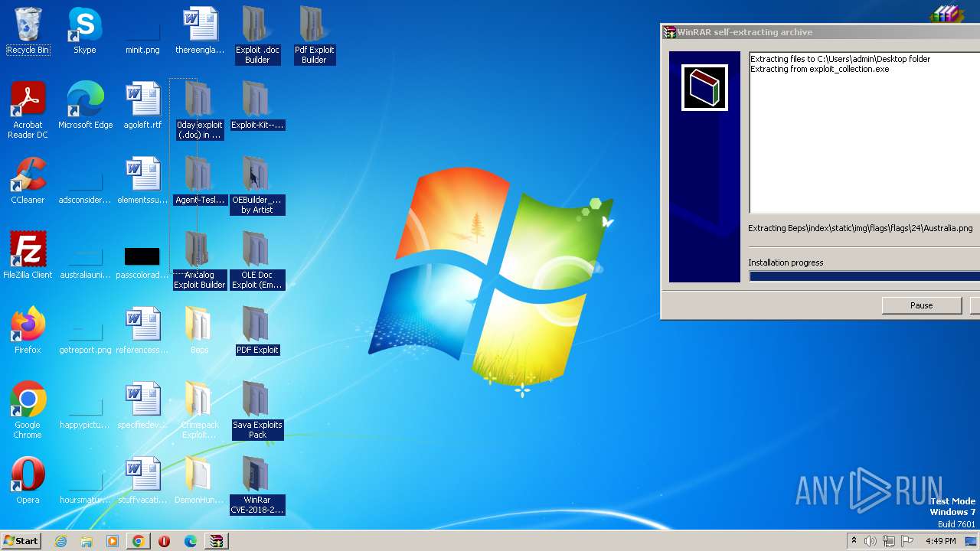Click the WinRAR extraction log box
This screenshot has width=980, height=551.
864,132
